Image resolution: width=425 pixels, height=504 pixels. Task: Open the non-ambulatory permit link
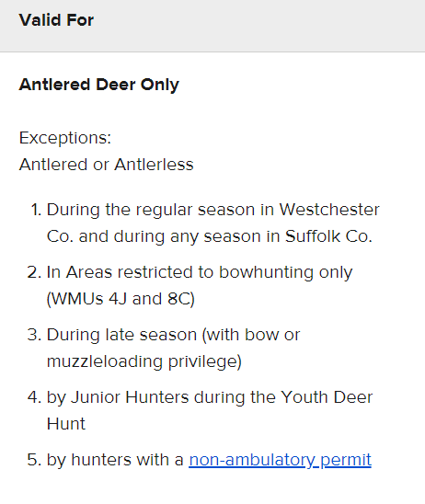coord(280,460)
